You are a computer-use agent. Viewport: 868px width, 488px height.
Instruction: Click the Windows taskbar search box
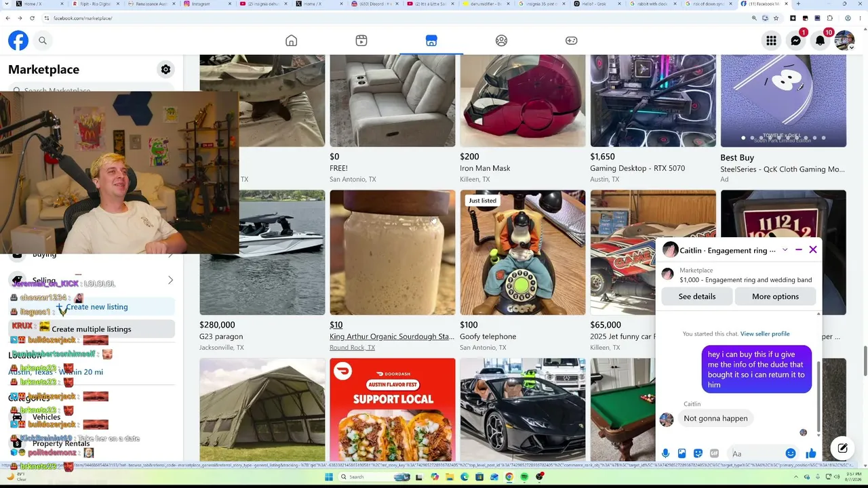[x=375, y=477]
